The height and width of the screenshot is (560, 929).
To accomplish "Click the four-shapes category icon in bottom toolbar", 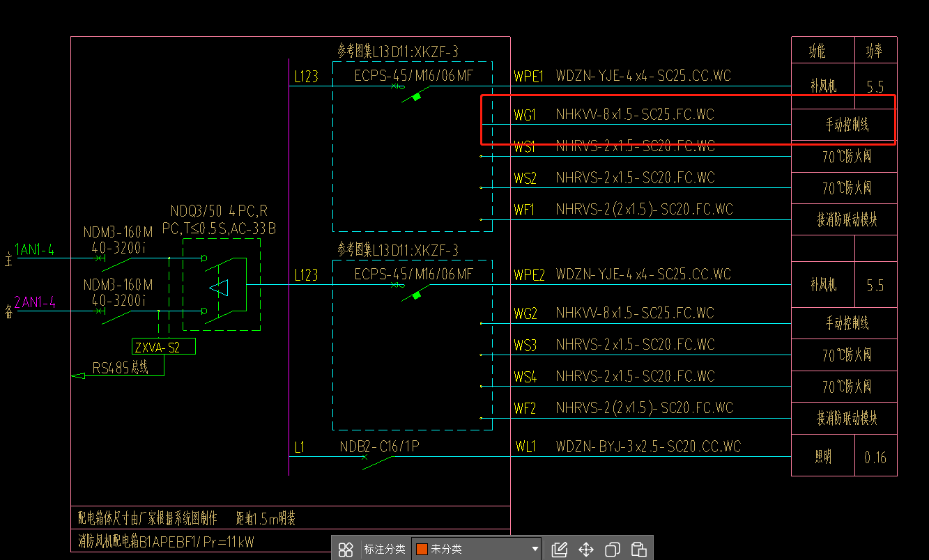I will 346,550.
